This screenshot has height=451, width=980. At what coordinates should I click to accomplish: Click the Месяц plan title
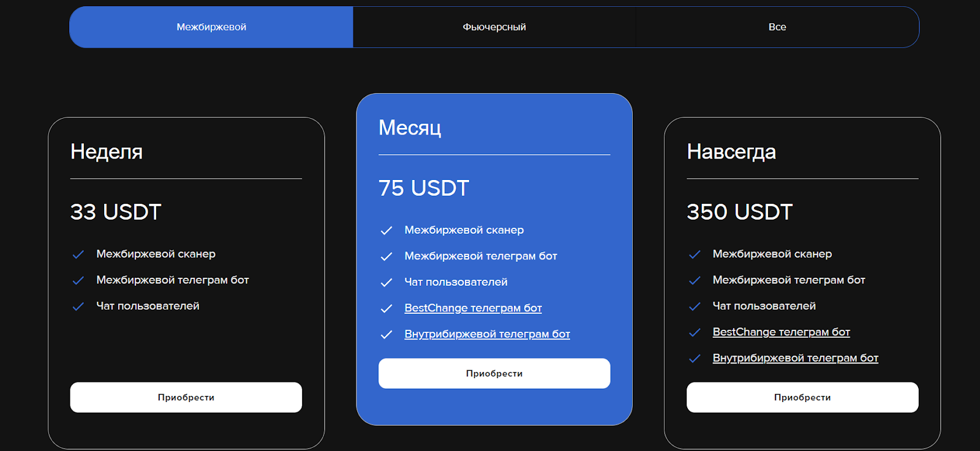[x=410, y=128]
